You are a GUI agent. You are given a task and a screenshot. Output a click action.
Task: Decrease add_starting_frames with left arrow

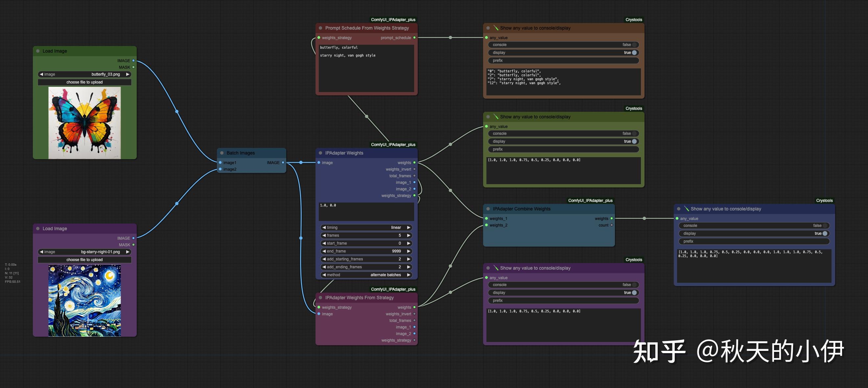click(324, 259)
